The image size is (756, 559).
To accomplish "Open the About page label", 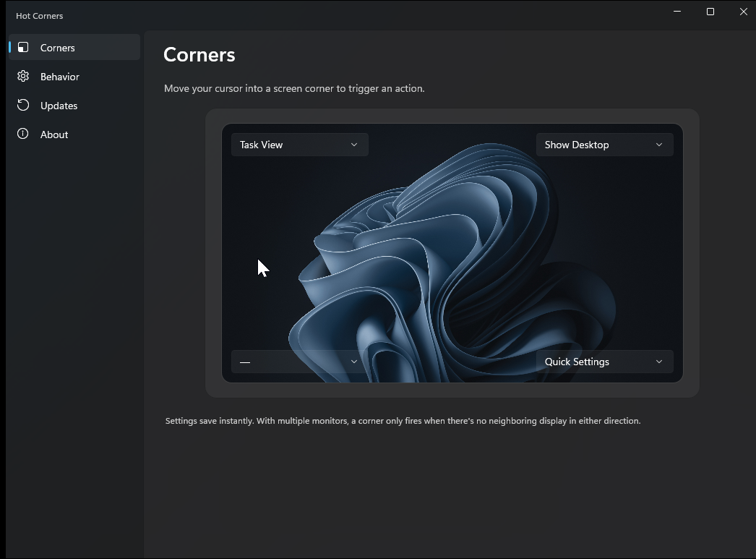I will tap(54, 135).
